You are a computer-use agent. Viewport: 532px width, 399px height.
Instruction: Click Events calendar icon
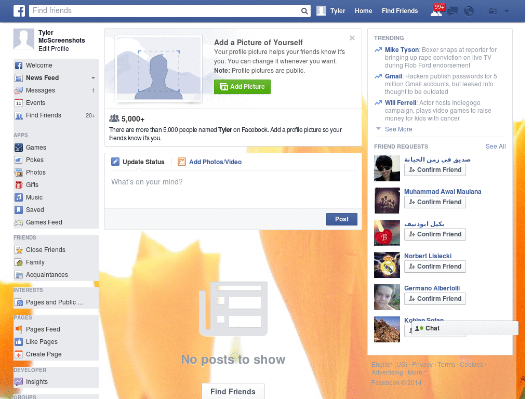pos(19,103)
